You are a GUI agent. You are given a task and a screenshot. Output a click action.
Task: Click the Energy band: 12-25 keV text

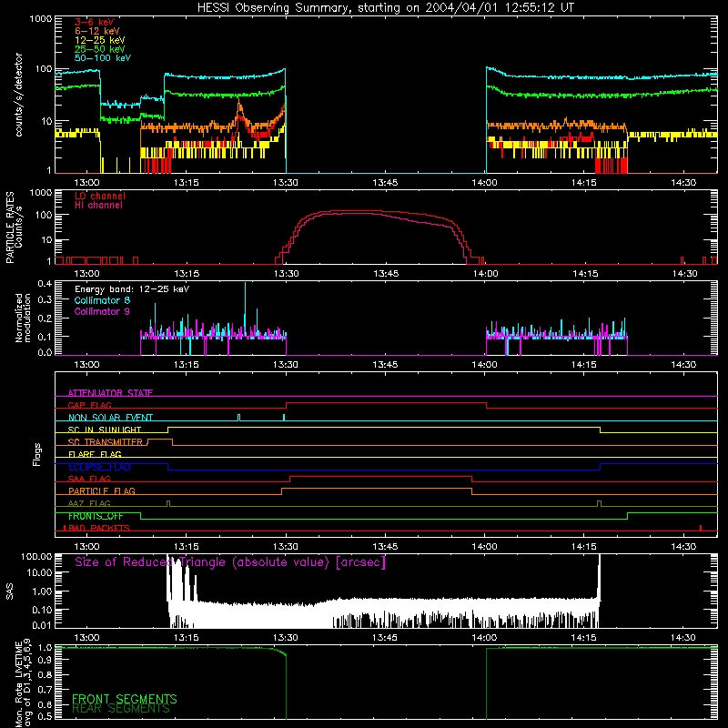tap(132, 289)
